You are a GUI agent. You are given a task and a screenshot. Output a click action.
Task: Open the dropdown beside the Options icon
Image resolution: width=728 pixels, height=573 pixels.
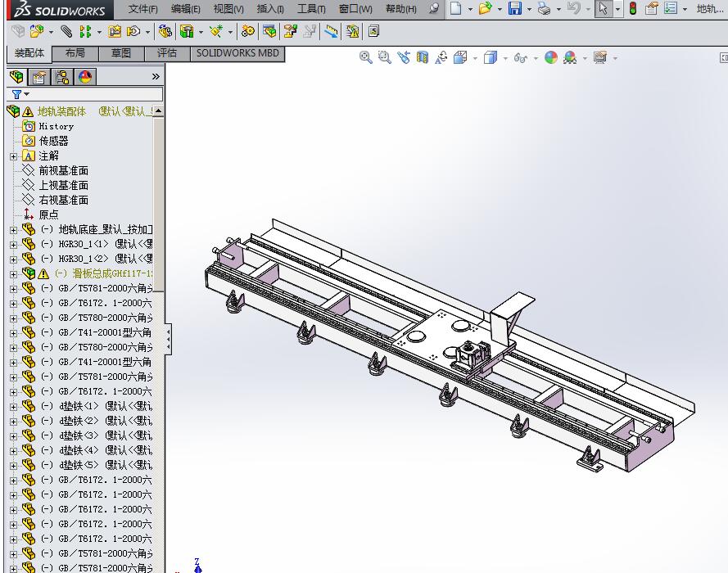(x=685, y=9)
